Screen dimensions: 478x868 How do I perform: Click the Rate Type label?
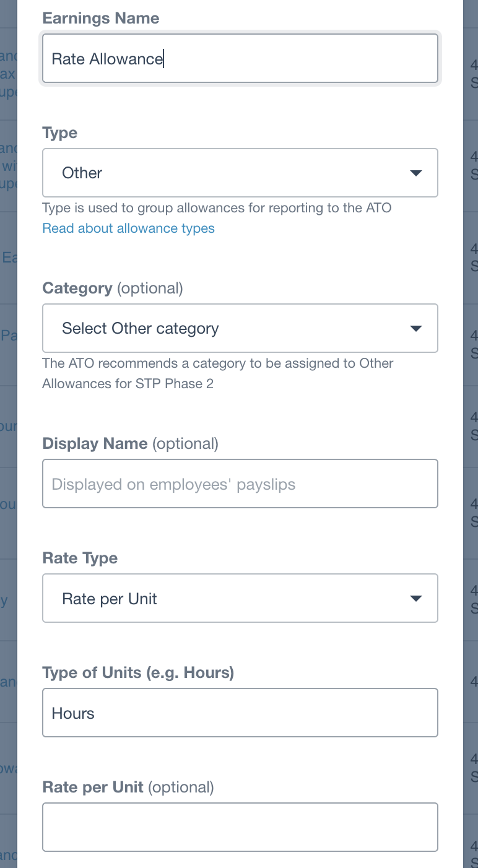coord(79,558)
